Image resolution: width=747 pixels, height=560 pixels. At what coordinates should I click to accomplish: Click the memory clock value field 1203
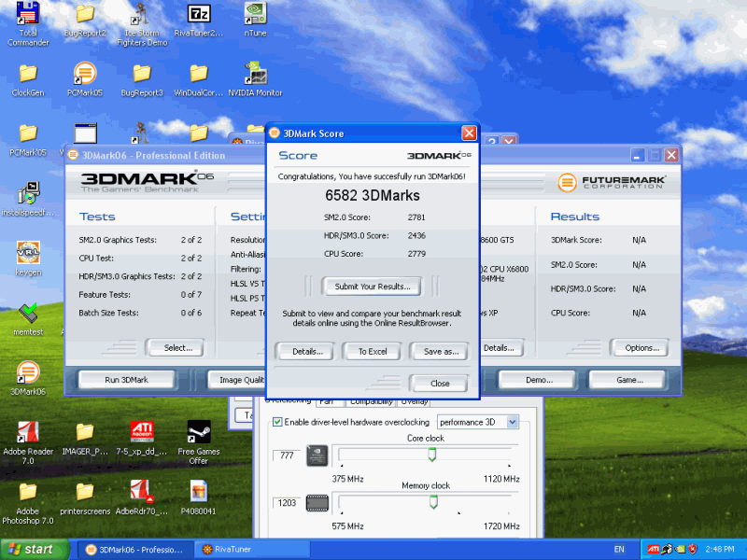point(287,503)
